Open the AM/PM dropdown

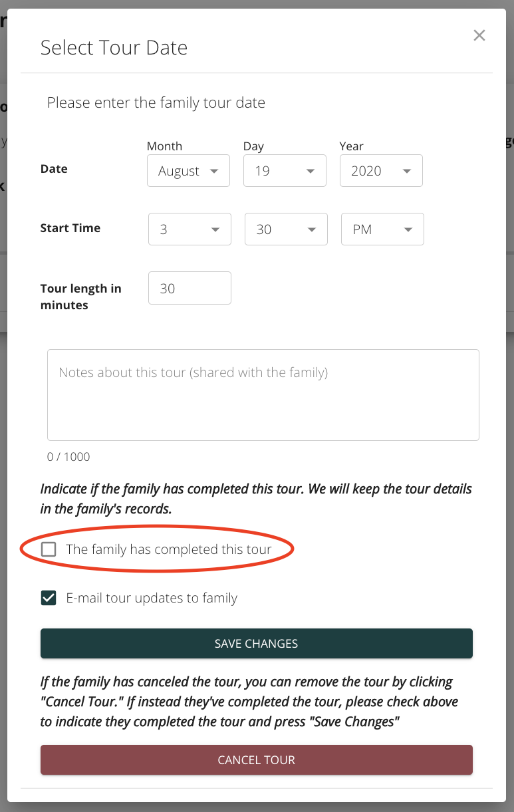coord(383,229)
